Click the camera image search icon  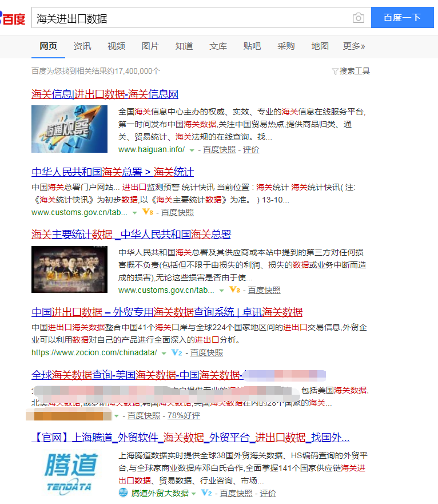pyautogui.click(x=358, y=18)
